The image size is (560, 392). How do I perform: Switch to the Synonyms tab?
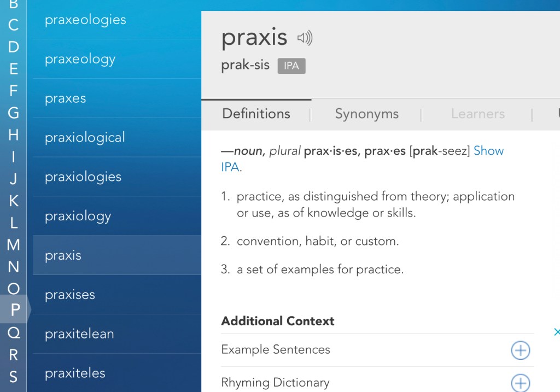tap(366, 114)
